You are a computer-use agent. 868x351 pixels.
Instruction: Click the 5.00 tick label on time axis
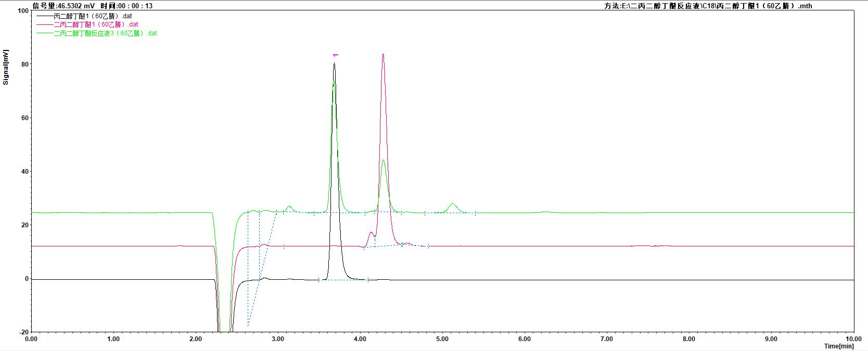click(442, 339)
